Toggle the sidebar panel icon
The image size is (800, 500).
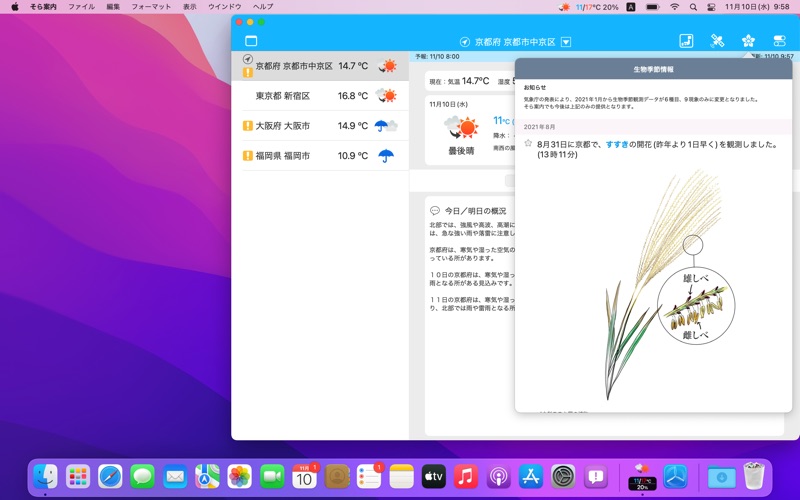click(x=251, y=41)
